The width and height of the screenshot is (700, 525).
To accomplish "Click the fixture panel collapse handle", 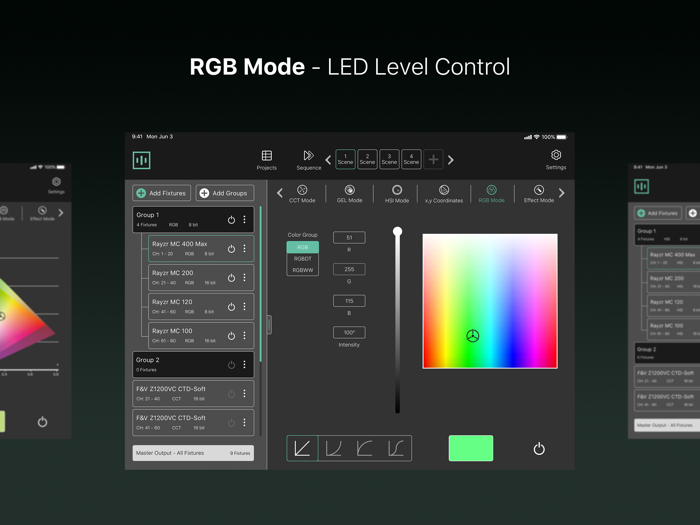I will [269, 325].
